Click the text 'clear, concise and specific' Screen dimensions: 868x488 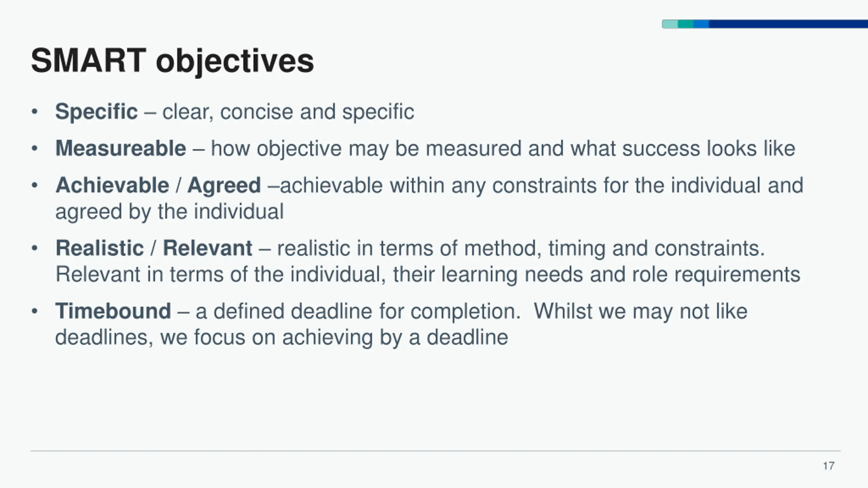click(x=288, y=112)
